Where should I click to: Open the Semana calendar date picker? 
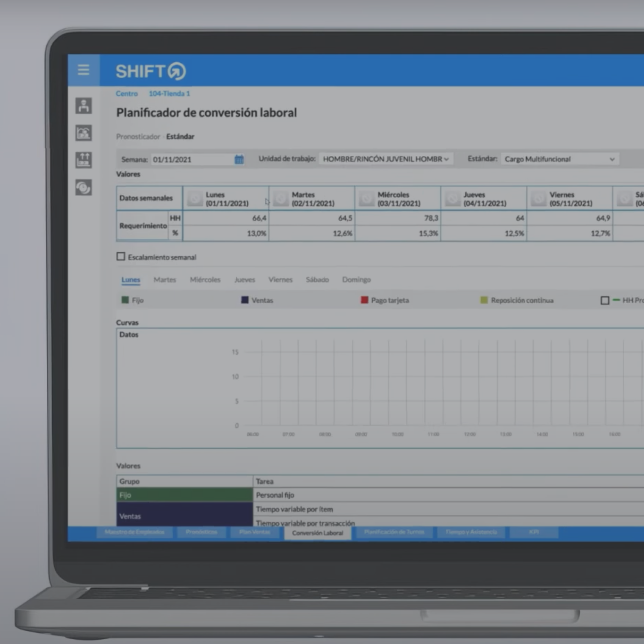pyautogui.click(x=239, y=159)
